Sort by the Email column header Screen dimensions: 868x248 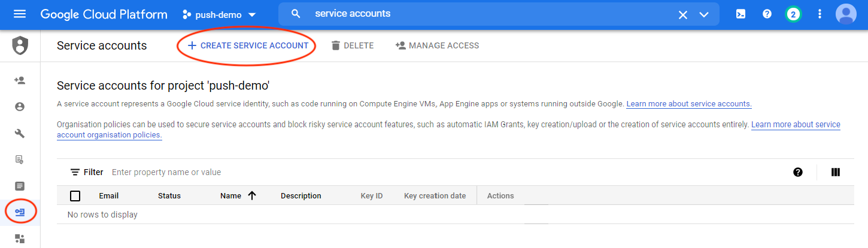(x=108, y=196)
